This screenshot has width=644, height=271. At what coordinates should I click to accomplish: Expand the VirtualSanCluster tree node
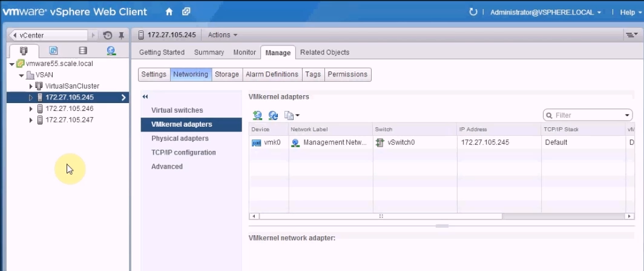coord(31,86)
